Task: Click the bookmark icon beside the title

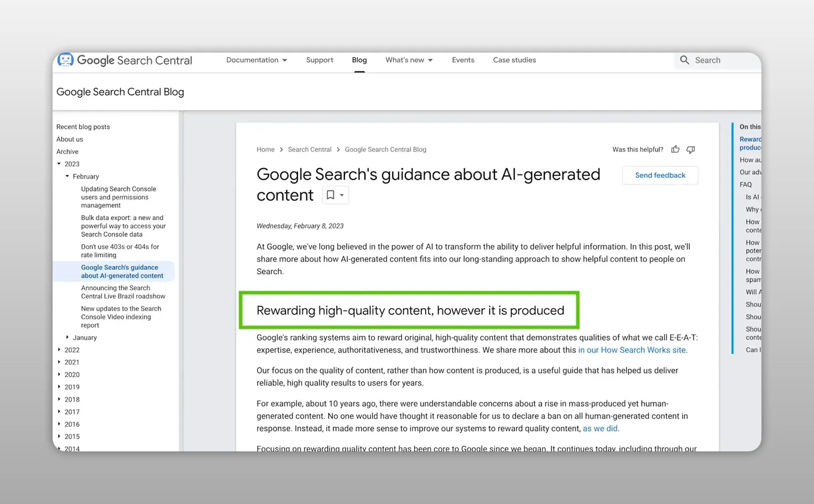Action: (x=330, y=195)
